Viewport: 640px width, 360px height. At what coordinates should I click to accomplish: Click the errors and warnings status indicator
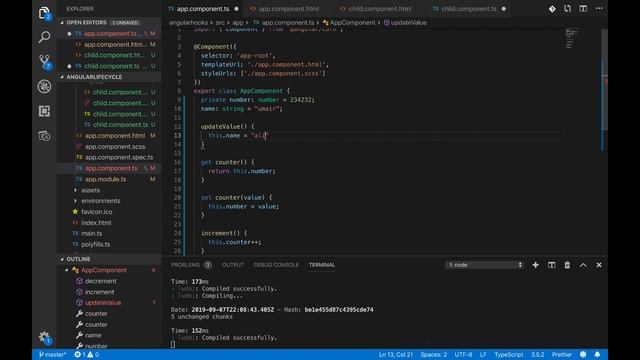coord(87,355)
